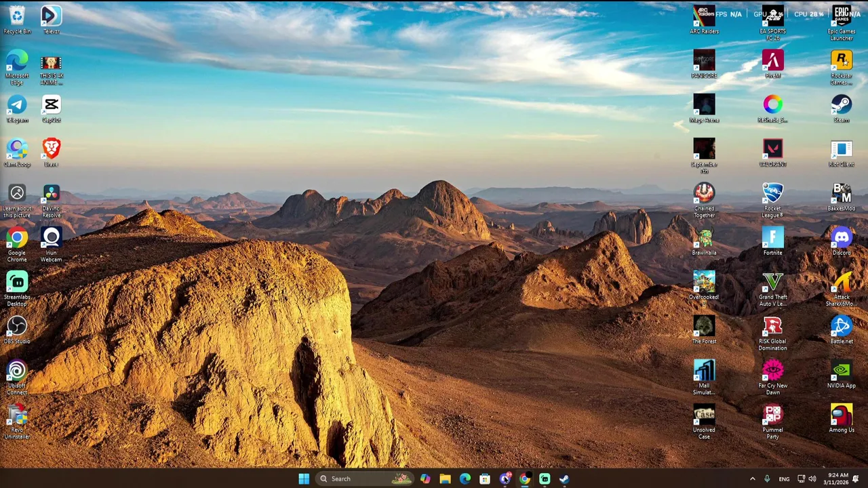Select The Forest game shortcut

coord(704,330)
